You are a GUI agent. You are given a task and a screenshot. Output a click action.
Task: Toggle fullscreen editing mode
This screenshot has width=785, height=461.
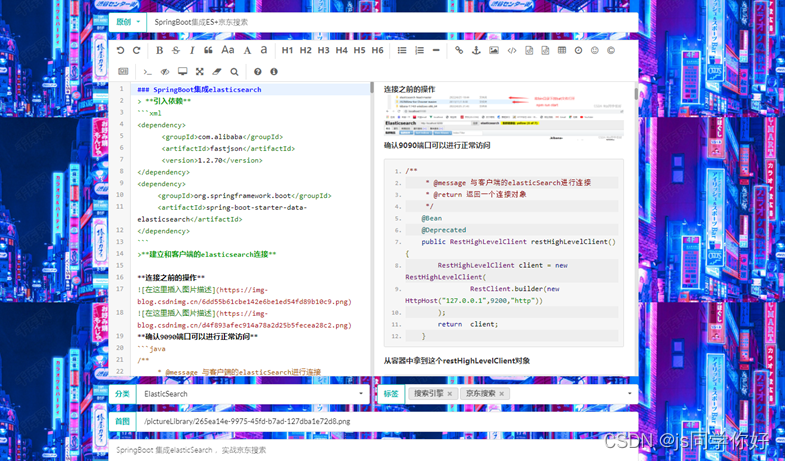[200, 72]
